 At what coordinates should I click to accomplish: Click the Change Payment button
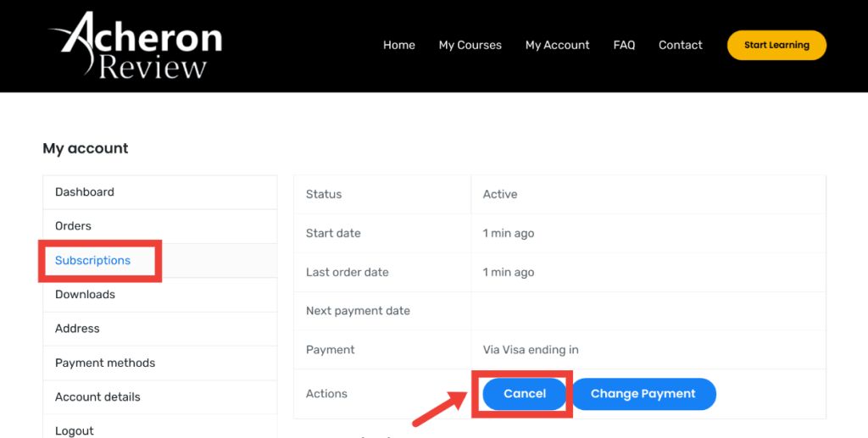click(643, 394)
